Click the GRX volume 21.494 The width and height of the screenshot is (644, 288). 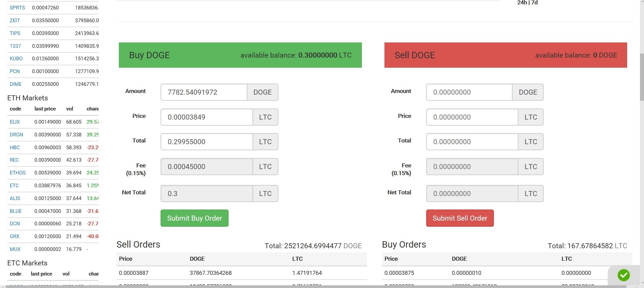74,236
